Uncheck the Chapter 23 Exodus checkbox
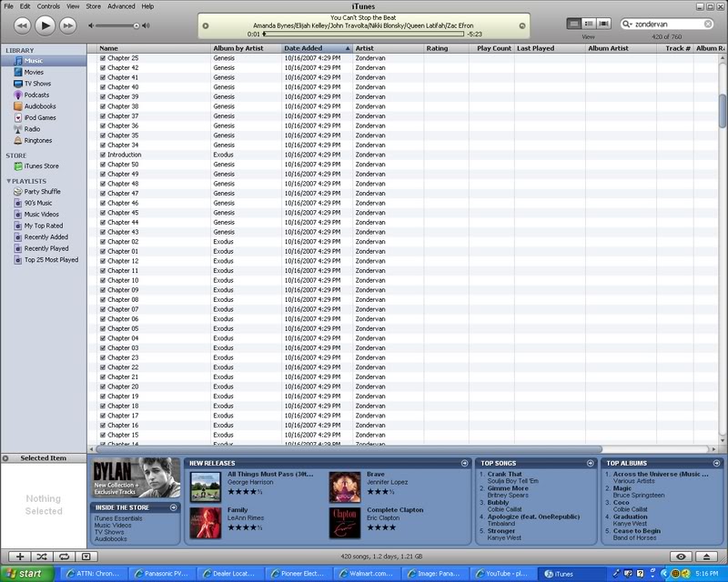The width and height of the screenshot is (728, 582). (103, 357)
